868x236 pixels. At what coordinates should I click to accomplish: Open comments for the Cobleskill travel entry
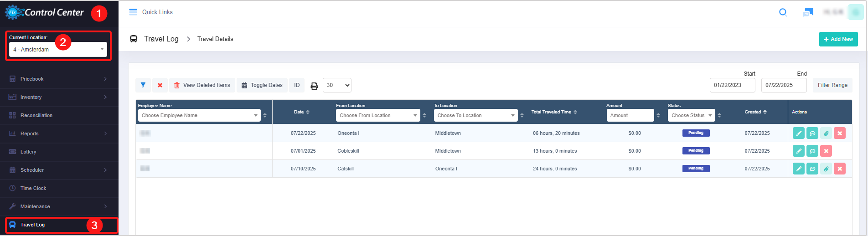click(x=812, y=151)
